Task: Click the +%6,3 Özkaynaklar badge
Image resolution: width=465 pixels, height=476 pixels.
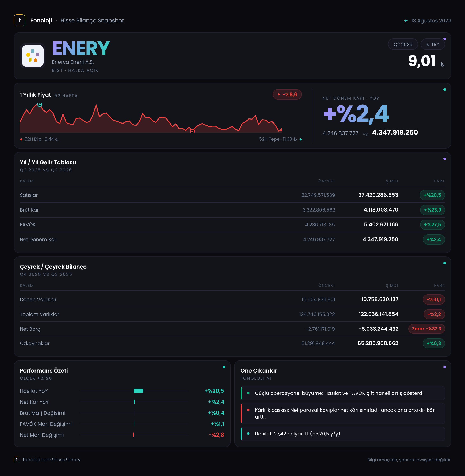Action: (x=434, y=343)
